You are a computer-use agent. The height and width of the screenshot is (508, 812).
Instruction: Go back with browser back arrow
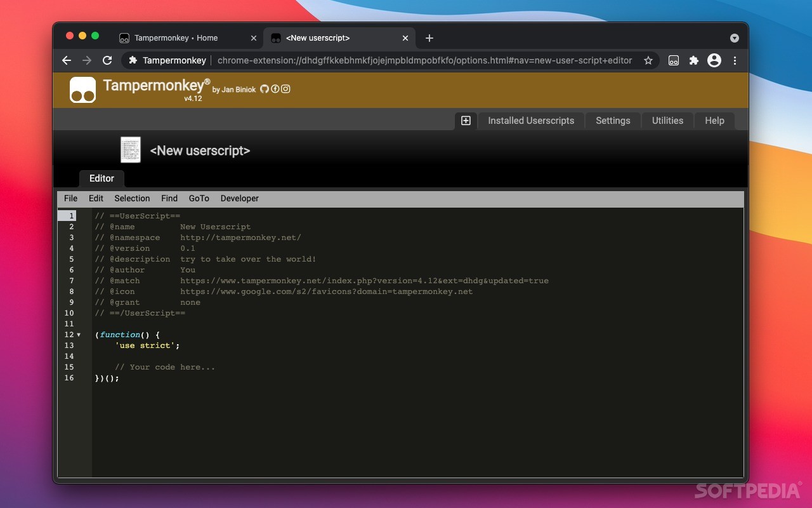coord(67,60)
